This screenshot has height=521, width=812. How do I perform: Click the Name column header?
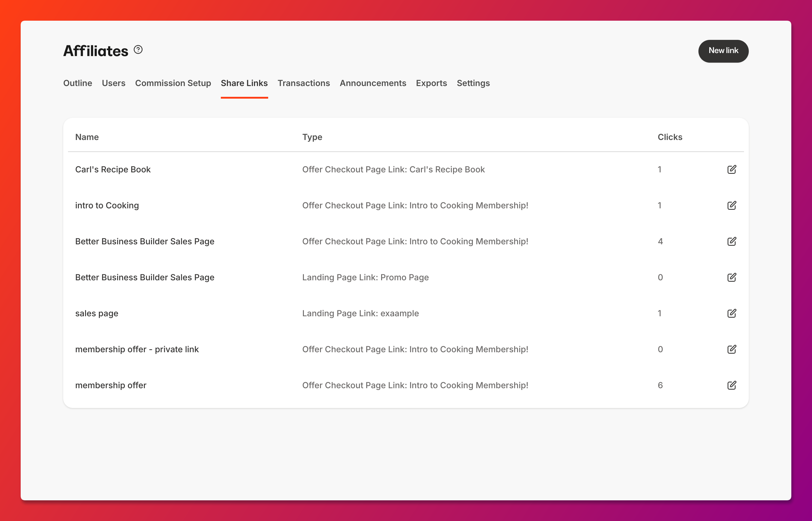pyautogui.click(x=87, y=137)
